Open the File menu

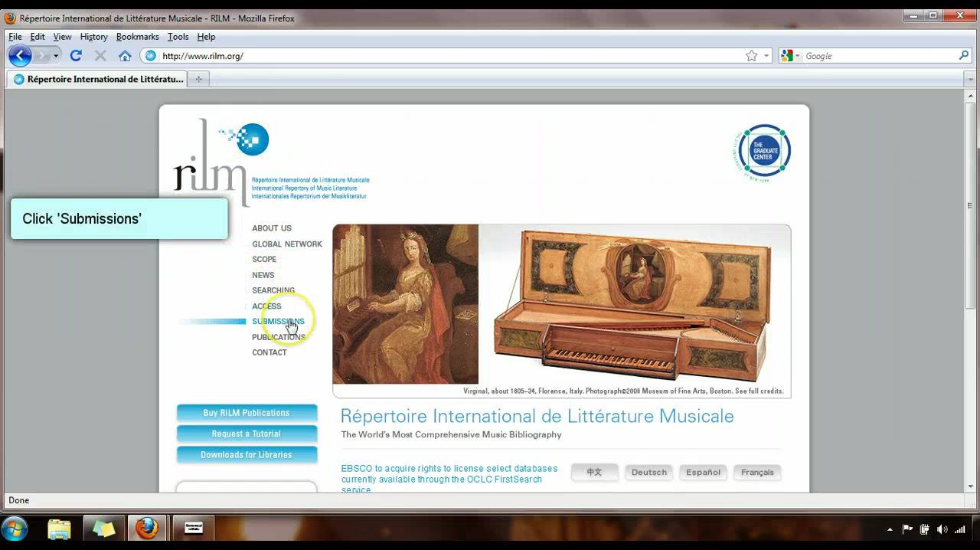[x=15, y=37]
